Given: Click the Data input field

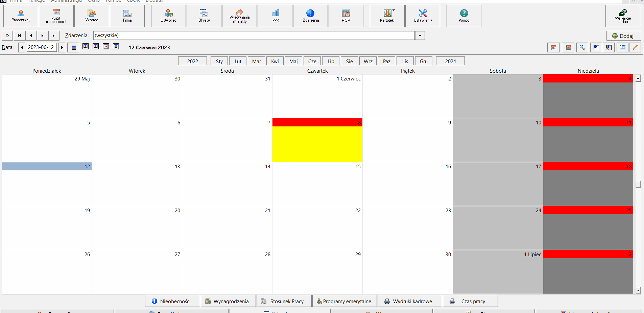Looking at the screenshot, I should (42, 47).
